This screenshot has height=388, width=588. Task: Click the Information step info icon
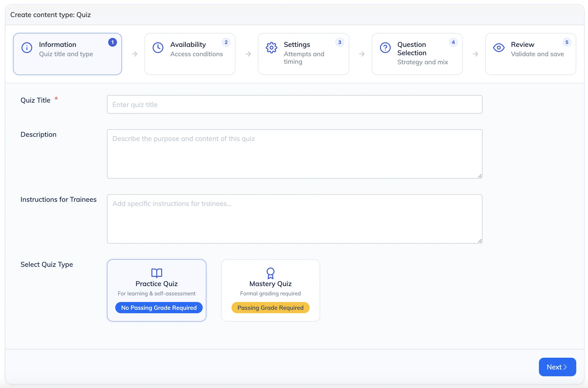[27, 47]
